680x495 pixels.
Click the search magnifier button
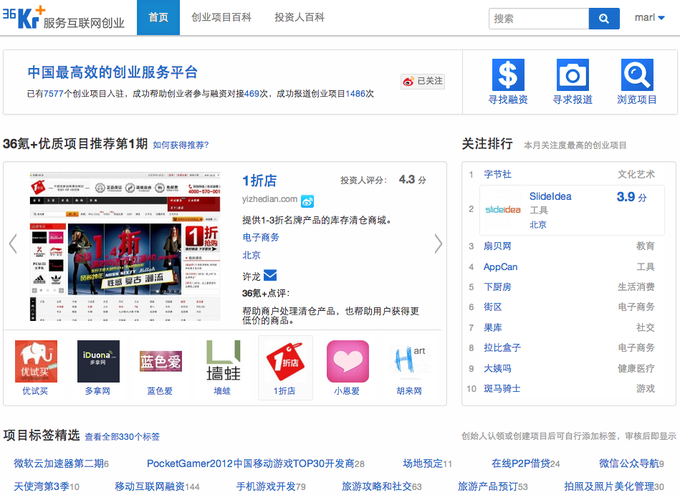click(x=604, y=19)
